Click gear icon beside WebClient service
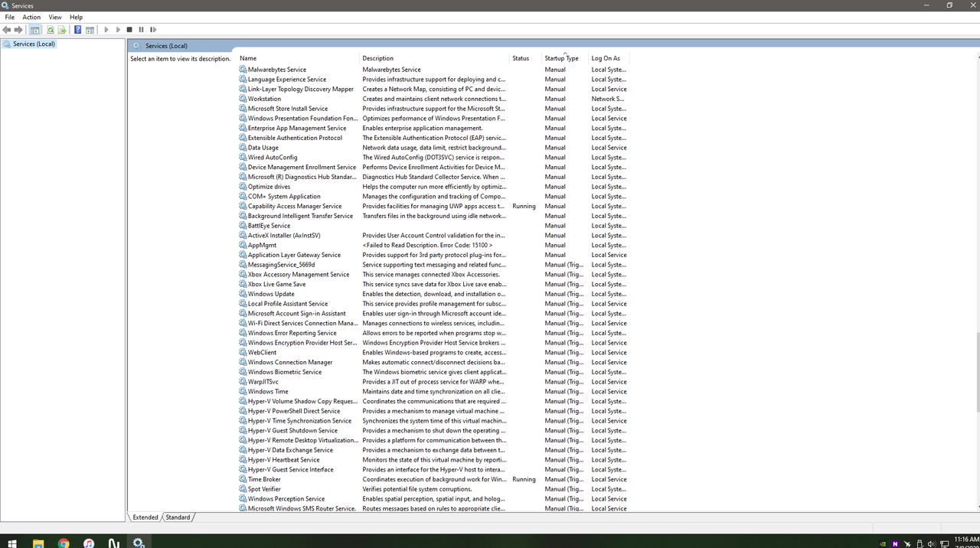The height and width of the screenshot is (548, 980). tap(243, 353)
